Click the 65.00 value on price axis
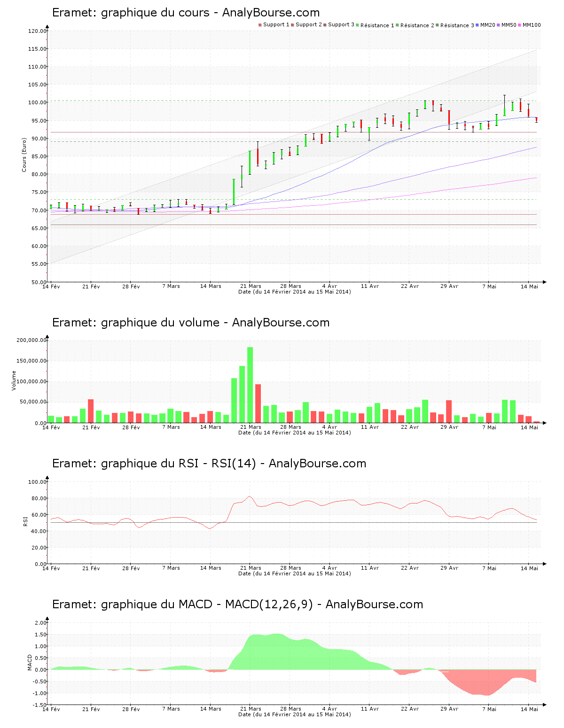The height and width of the screenshot is (728, 564). pos(39,228)
